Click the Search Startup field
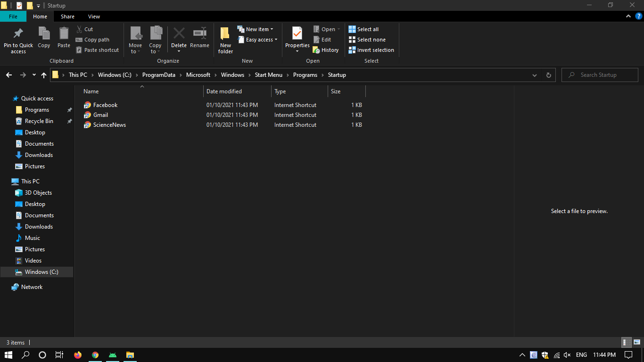This screenshot has width=644, height=362. pos(600,75)
